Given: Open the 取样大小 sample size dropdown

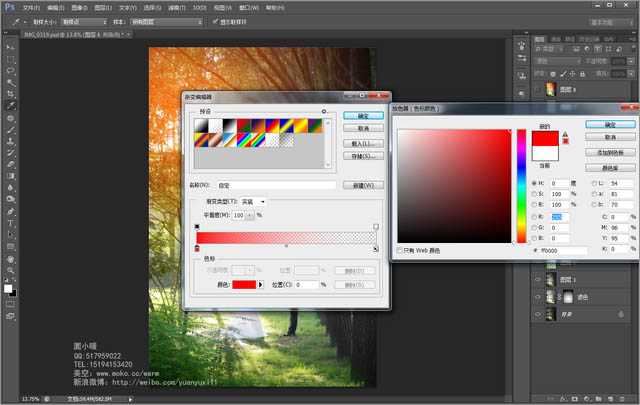Looking at the screenshot, I should pyautogui.click(x=79, y=20).
